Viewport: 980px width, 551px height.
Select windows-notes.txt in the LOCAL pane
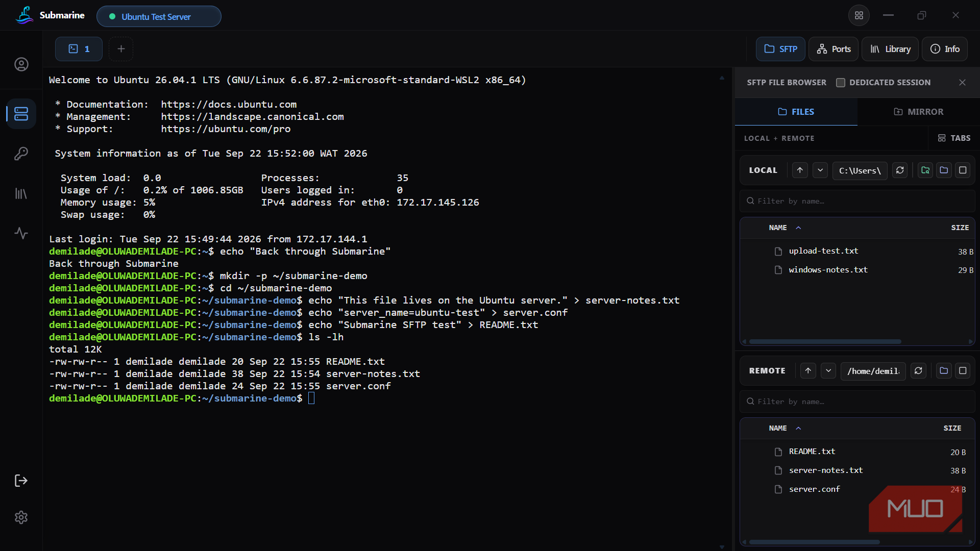coord(857,270)
